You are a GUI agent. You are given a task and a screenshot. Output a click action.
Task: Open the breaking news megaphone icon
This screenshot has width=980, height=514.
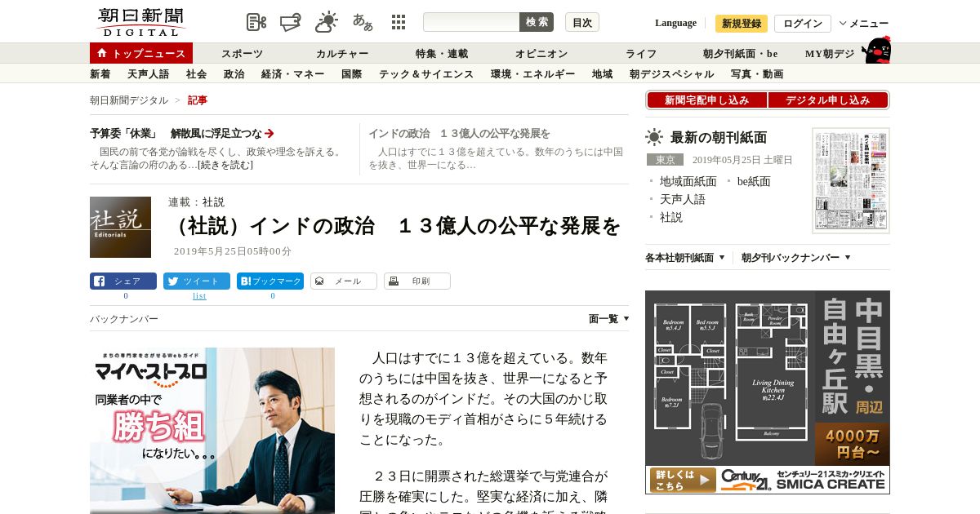(291, 22)
